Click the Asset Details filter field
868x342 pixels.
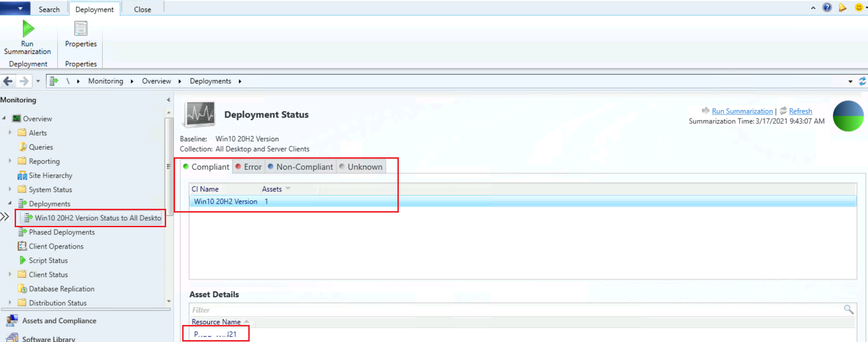pos(515,310)
